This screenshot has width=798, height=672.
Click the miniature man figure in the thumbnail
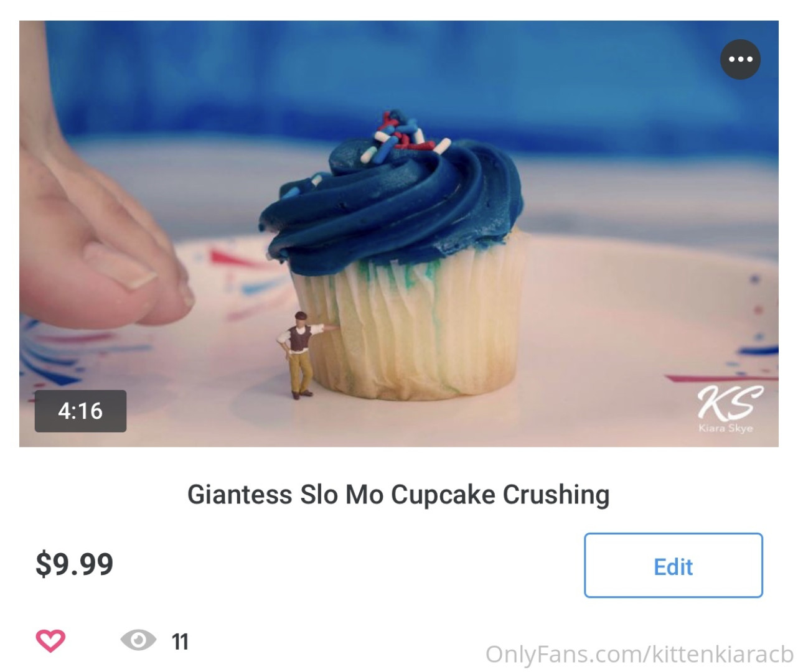click(x=302, y=355)
